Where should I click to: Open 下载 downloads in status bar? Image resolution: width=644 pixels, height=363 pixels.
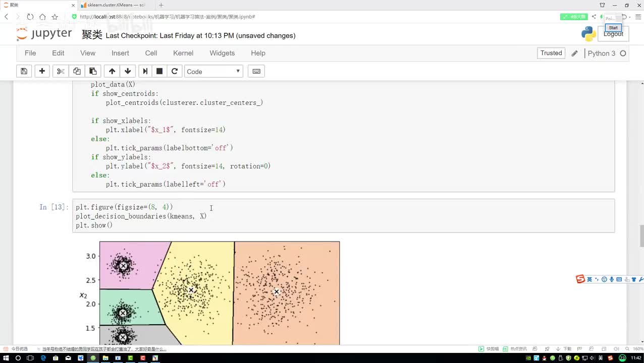click(x=564, y=349)
